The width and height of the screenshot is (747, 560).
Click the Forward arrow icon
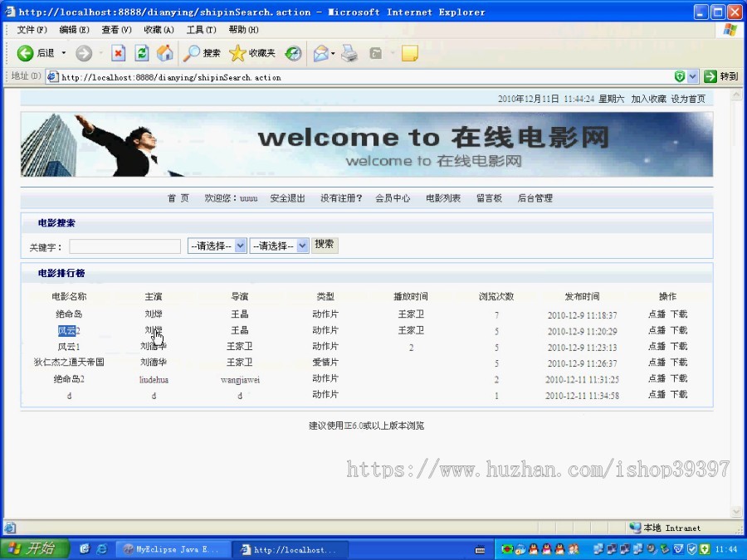(84, 53)
